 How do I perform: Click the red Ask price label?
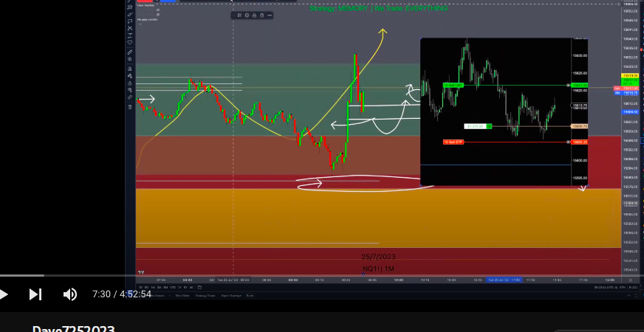(626, 89)
